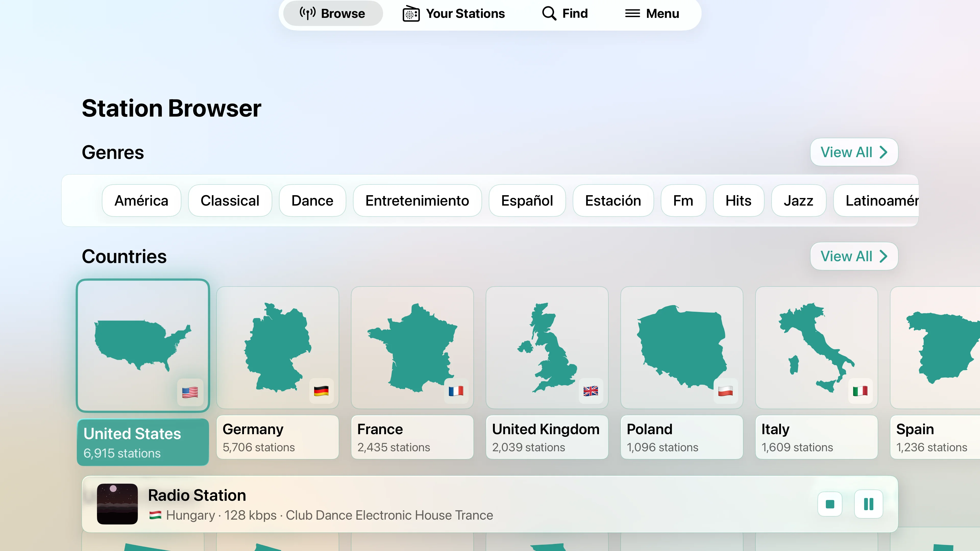Click the Polish flag badge
Viewport: 980px width, 551px height.
pos(725,391)
